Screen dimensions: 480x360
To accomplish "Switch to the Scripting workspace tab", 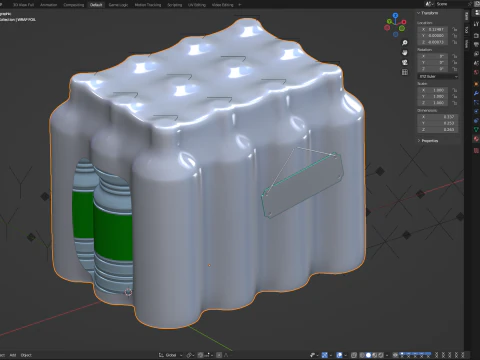I will tap(175, 5).
